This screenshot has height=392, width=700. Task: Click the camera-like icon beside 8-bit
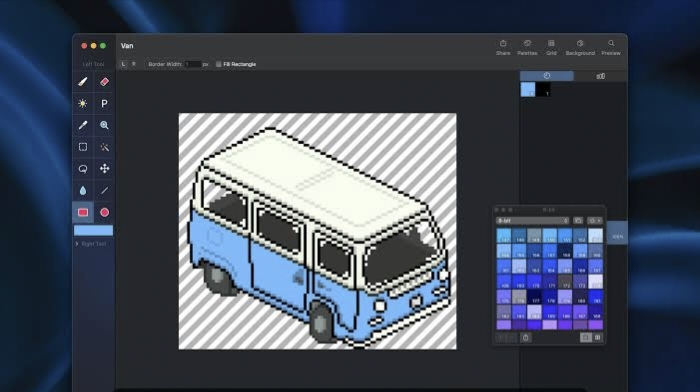tap(578, 221)
